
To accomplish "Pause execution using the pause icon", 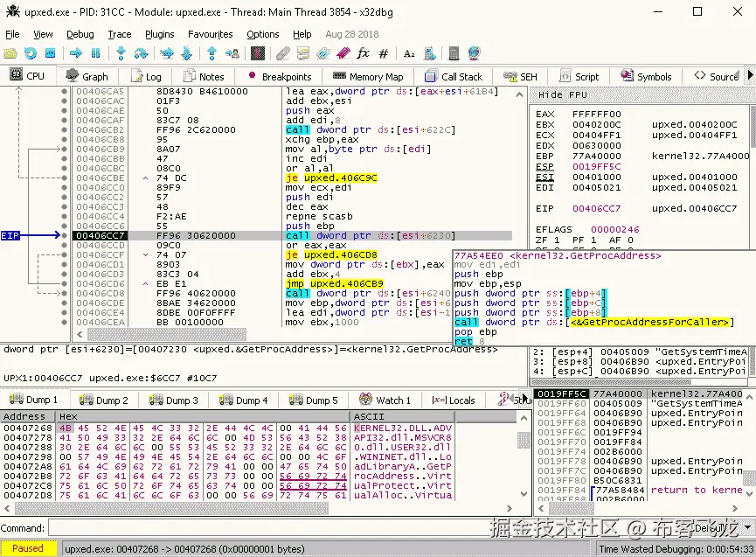I will (x=95, y=53).
